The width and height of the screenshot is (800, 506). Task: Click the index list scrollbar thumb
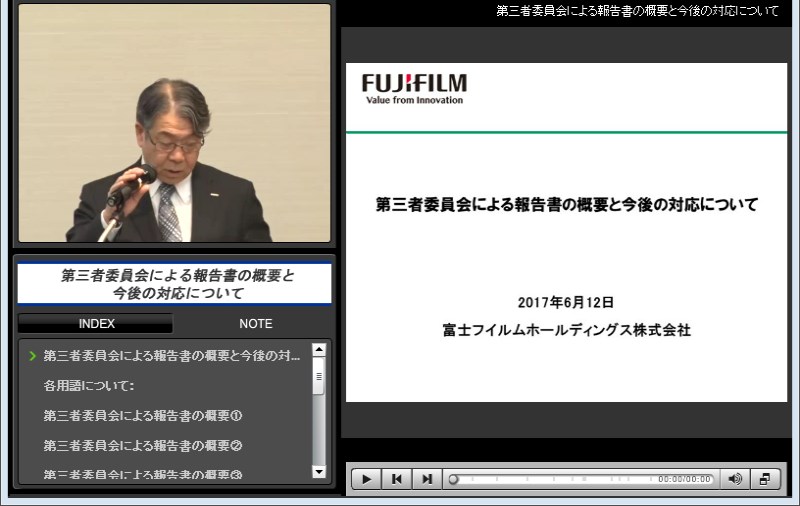click(x=319, y=376)
